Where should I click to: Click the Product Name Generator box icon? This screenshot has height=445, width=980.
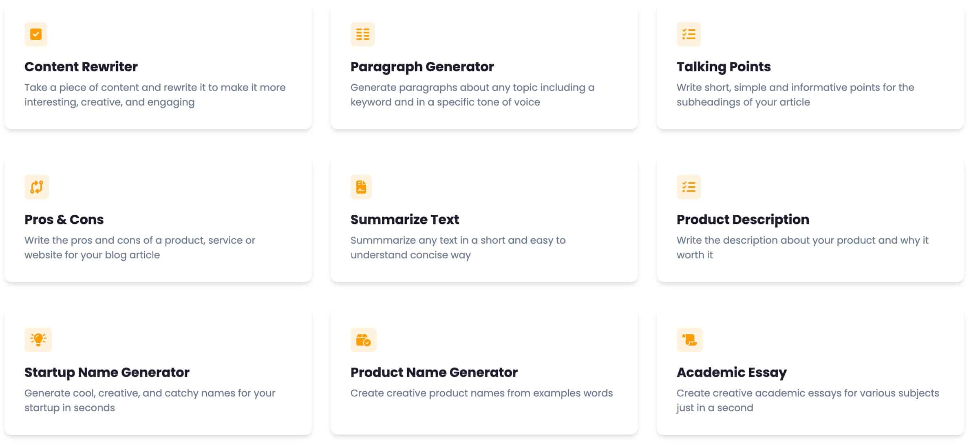click(x=363, y=340)
